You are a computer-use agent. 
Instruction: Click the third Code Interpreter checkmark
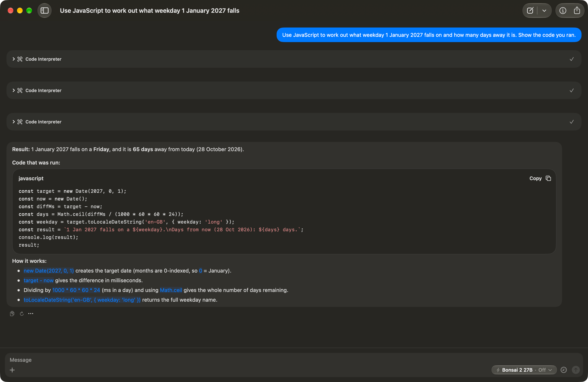tap(571, 122)
